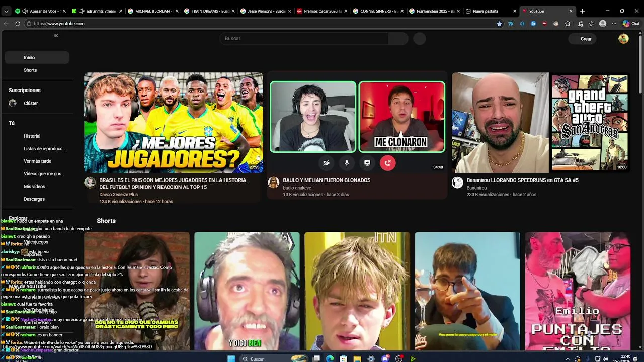The width and height of the screenshot is (644, 362).
Task: Open the Favorites list star icon
Action: coord(591,24)
